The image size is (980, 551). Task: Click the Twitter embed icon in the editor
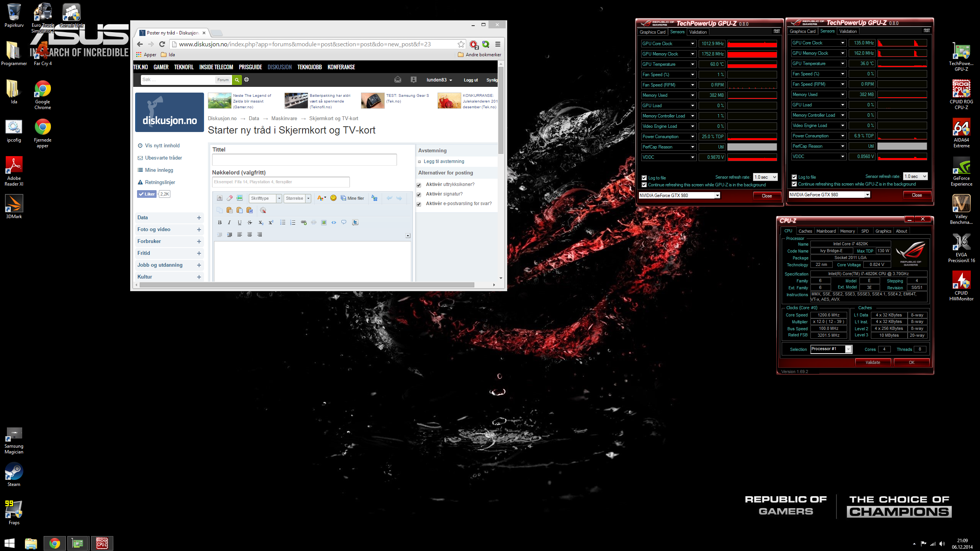coord(355,222)
